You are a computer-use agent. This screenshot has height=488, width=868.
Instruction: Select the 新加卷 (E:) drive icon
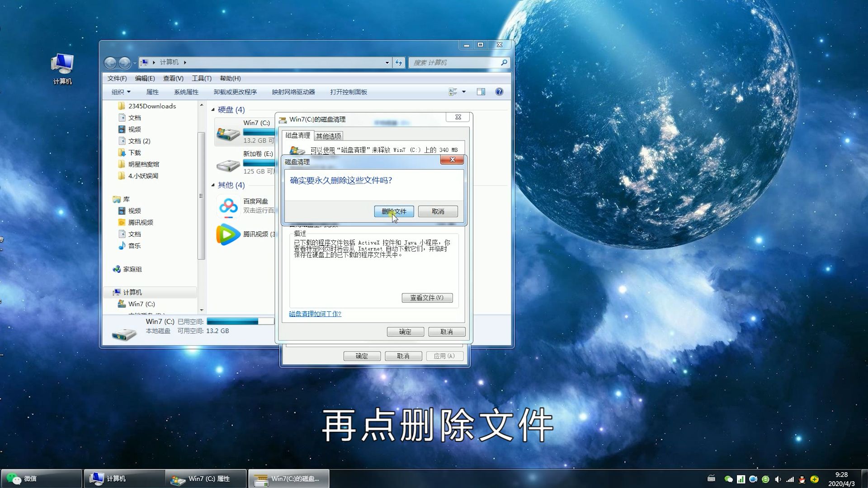[228, 165]
